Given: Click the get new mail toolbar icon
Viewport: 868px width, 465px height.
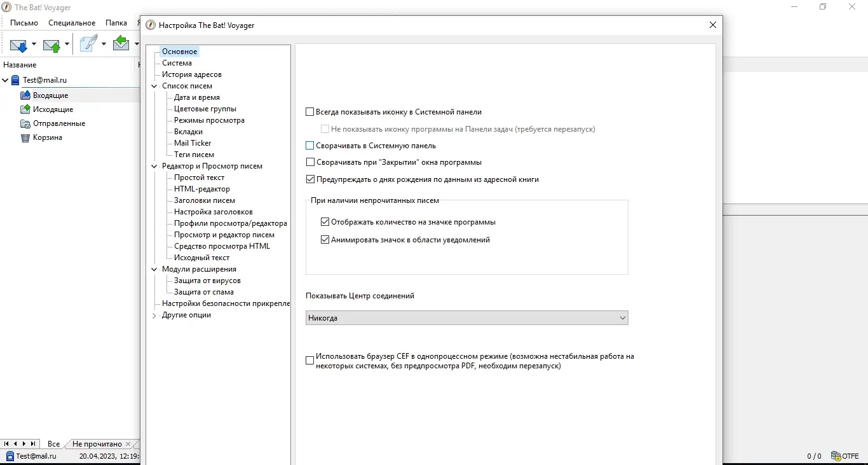Looking at the screenshot, I should tap(18, 45).
